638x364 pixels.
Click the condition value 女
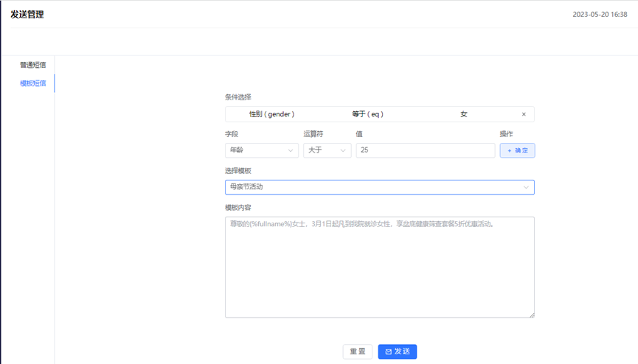point(464,114)
